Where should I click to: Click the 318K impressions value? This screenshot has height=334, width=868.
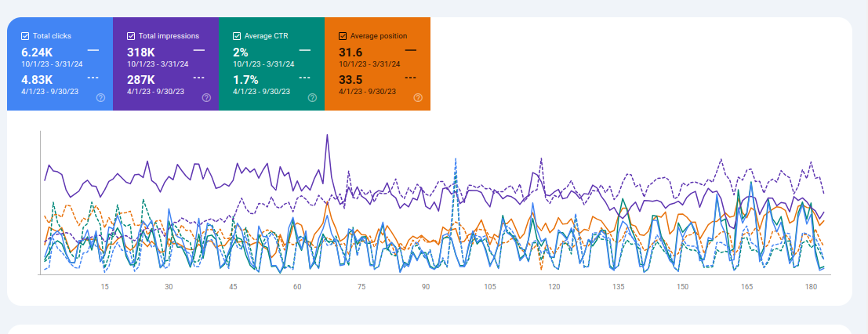141,52
